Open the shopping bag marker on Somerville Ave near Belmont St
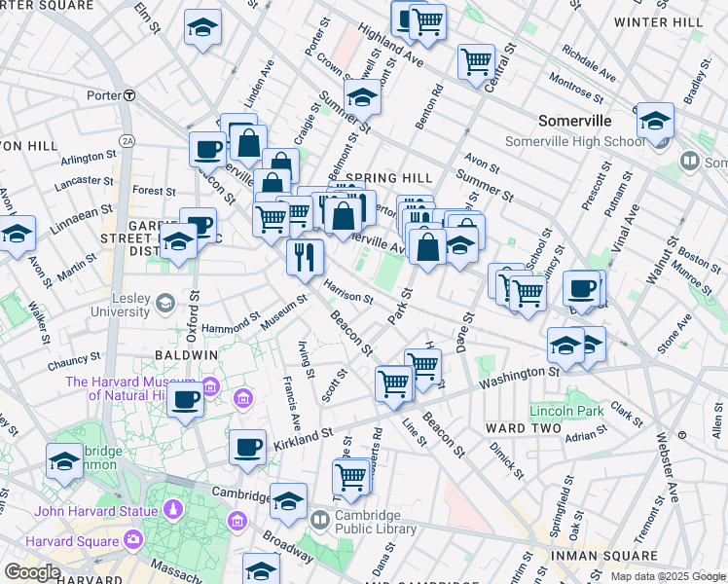Screen dimensions: 728x584 pyautogui.click(x=344, y=219)
